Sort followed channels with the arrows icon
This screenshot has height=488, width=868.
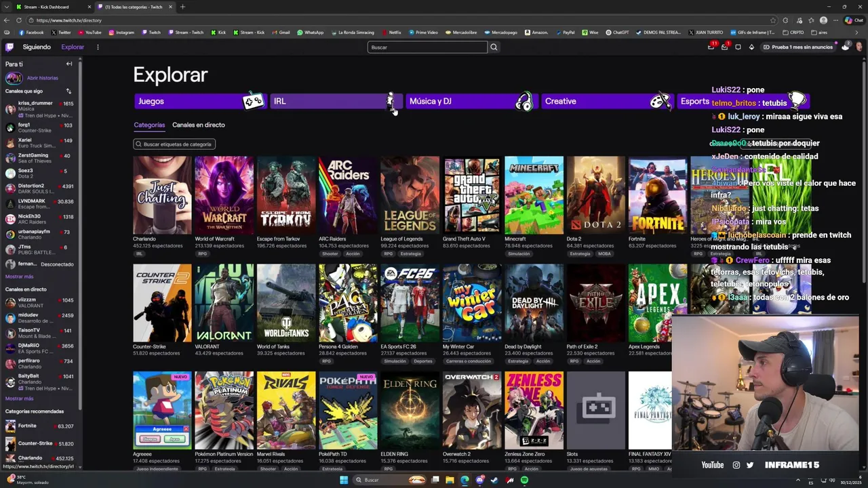click(68, 91)
